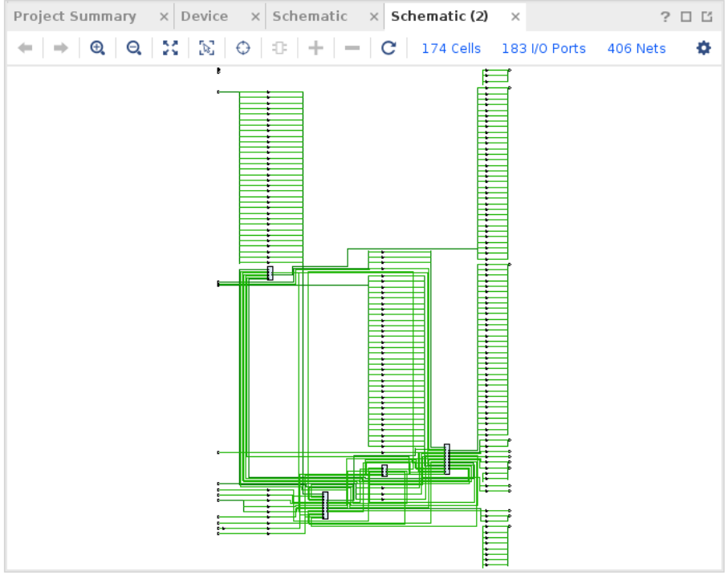This screenshot has width=728, height=575.
Task: Open schematic Settings gear
Action: click(x=704, y=48)
